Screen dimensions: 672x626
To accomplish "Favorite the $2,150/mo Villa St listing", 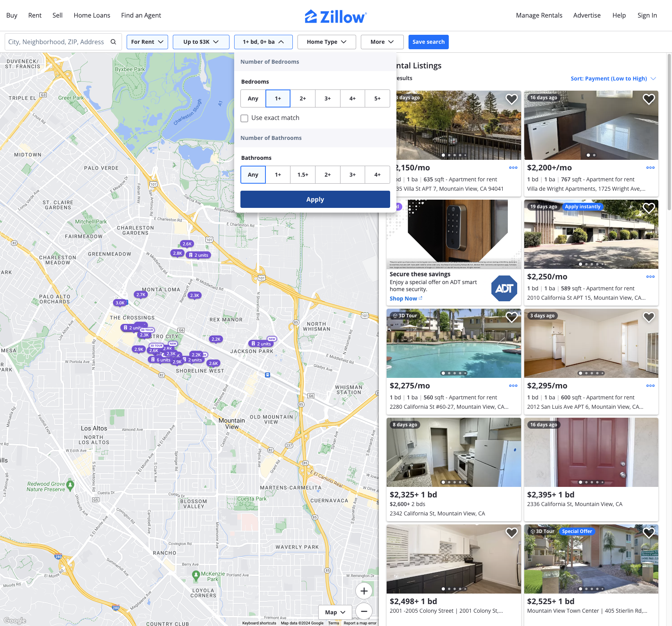I will coord(511,99).
